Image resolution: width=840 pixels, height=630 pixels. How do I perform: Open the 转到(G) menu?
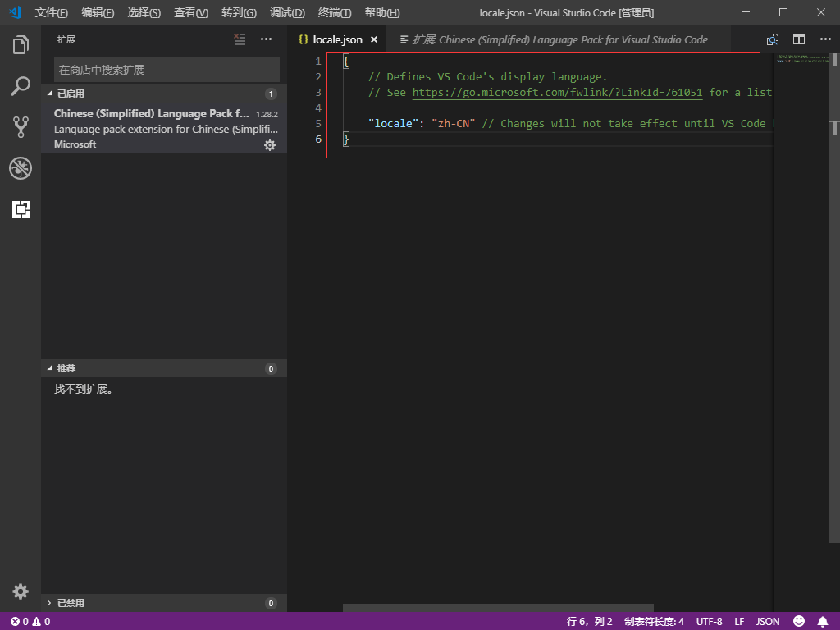[239, 13]
